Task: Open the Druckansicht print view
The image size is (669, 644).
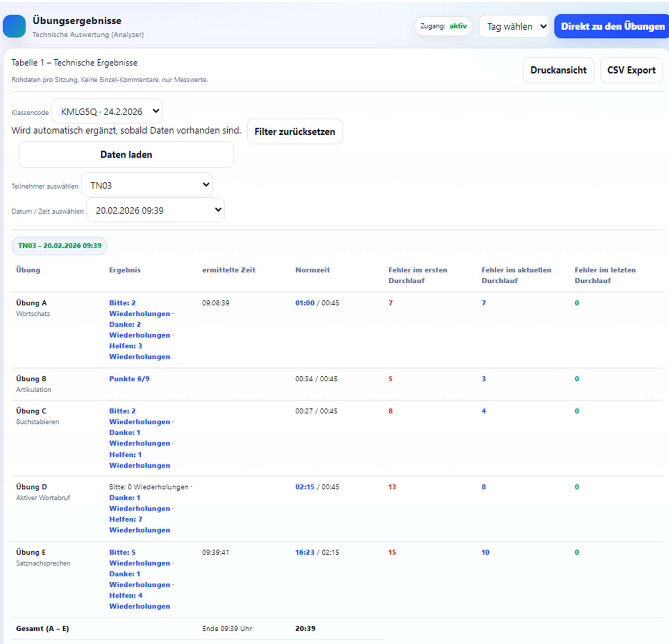Action: click(558, 70)
